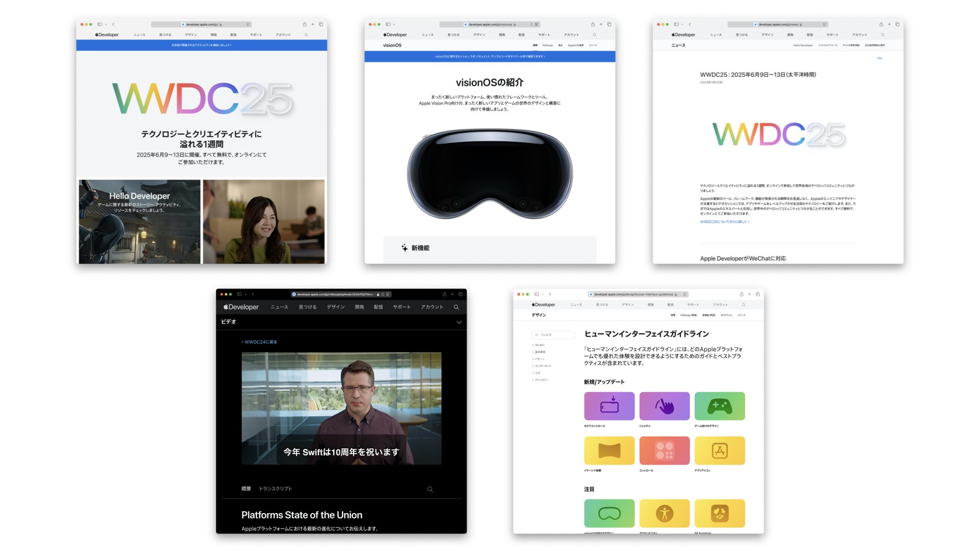This screenshot has width=980, height=551.
Task: Click the transcript search magnifier below the video
Action: point(430,489)
